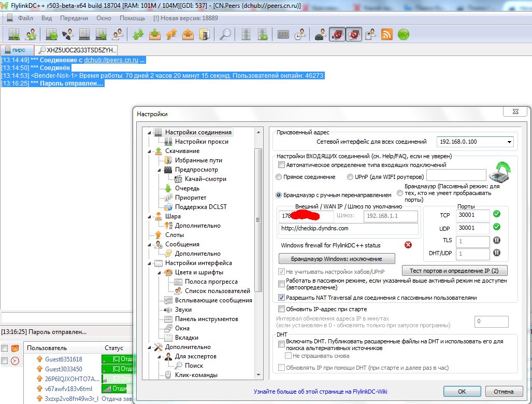This screenshot has height=404, width=532.
Task: Click the quick connect plug icon
Action: point(68,34)
